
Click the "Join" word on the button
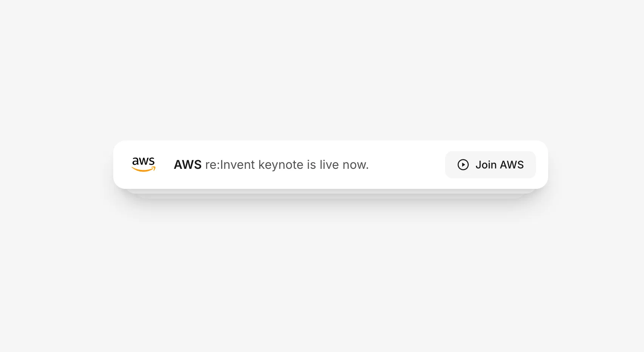pyautogui.click(x=486, y=165)
